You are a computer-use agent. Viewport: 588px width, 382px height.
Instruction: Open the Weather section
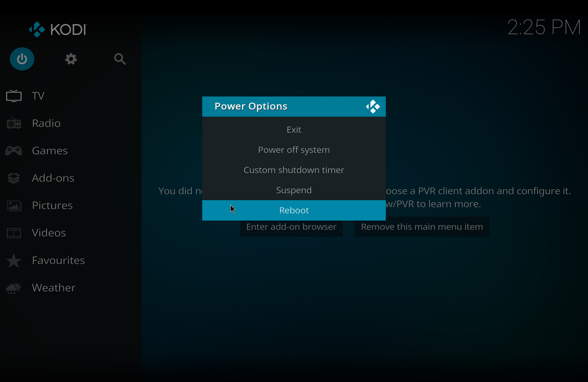53,287
